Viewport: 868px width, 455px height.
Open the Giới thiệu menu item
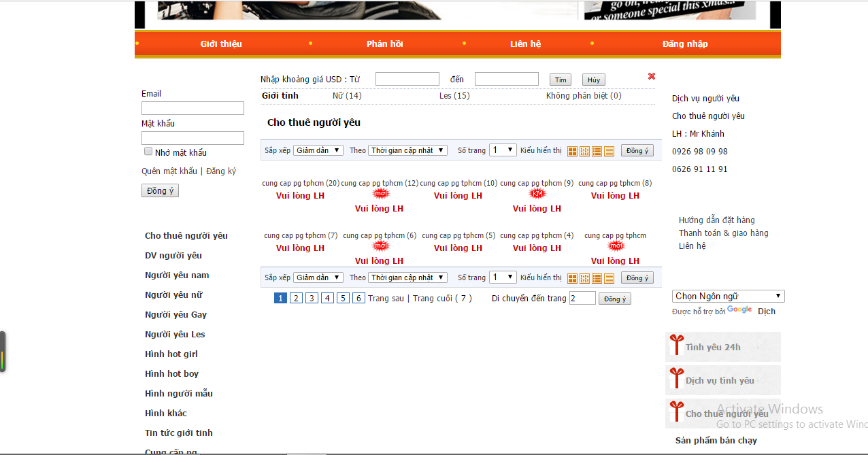(221, 44)
